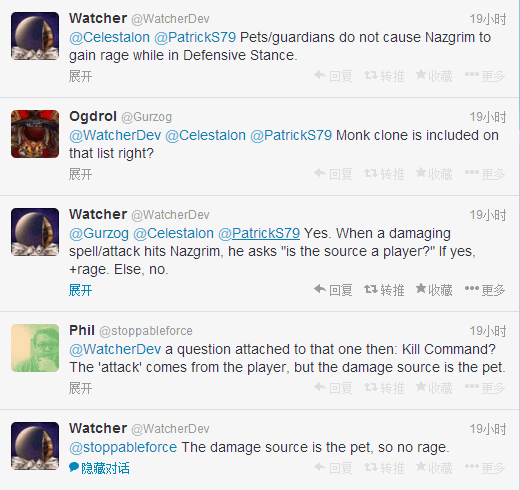Expand Ogdrol's tweet using 展开
This screenshot has width=520, height=490.
pyautogui.click(x=80, y=174)
